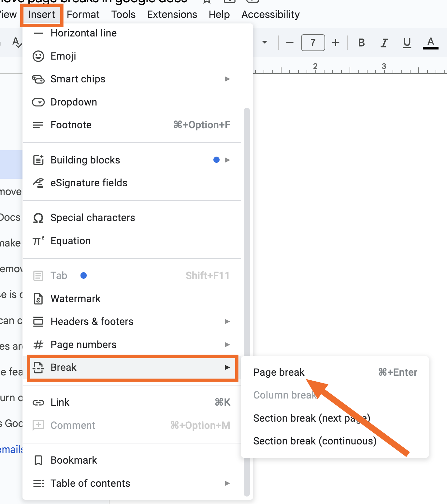Viewport: 447px width, 504px height.
Task: Click the Special characters omega icon
Action: 38,218
